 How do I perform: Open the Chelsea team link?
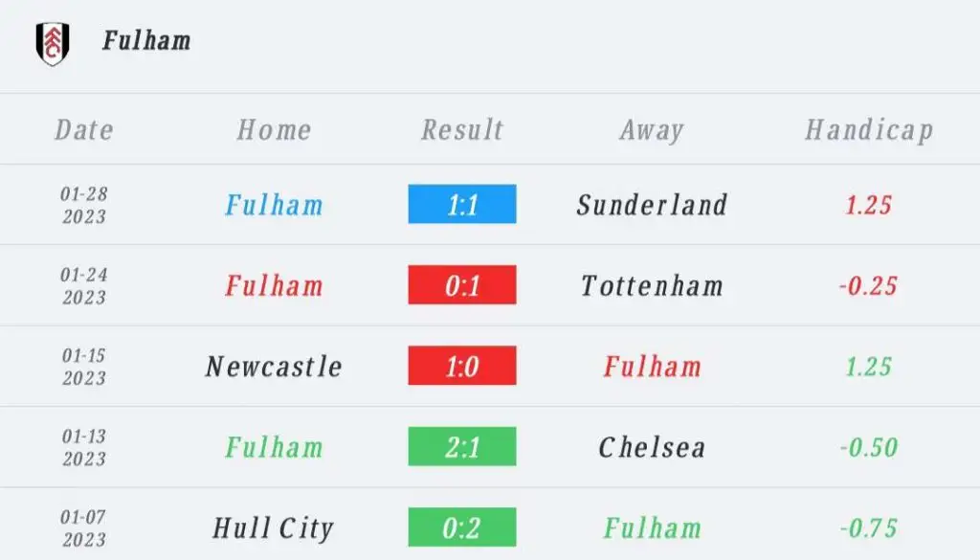click(652, 447)
